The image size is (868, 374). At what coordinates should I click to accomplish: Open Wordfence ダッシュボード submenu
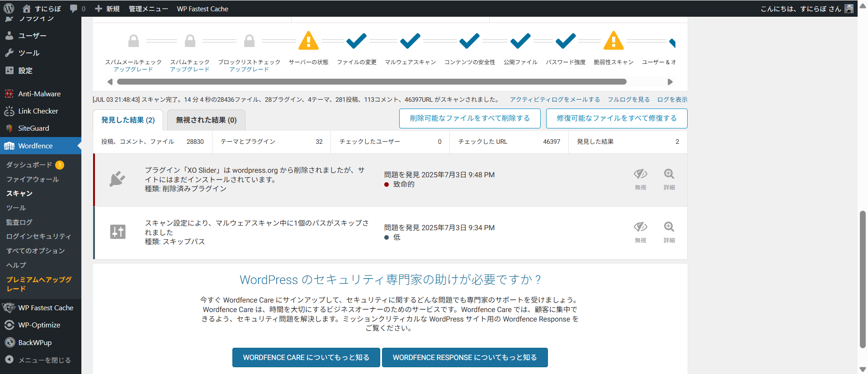point(29,165)
